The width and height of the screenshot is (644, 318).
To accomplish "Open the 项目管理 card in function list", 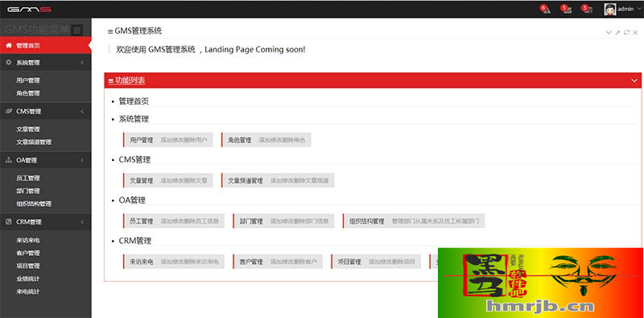I will pyautogui.click(x=376, y=262).
